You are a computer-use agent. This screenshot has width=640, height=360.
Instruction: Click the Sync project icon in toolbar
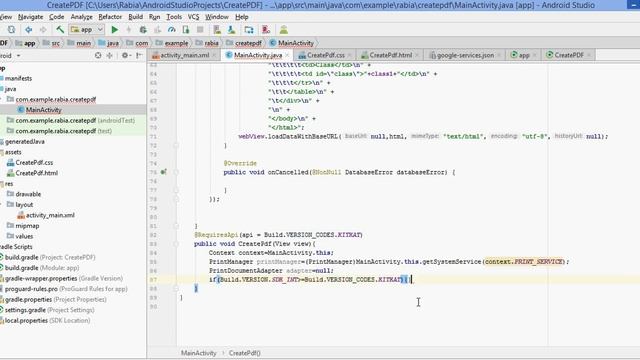(11, 30)
